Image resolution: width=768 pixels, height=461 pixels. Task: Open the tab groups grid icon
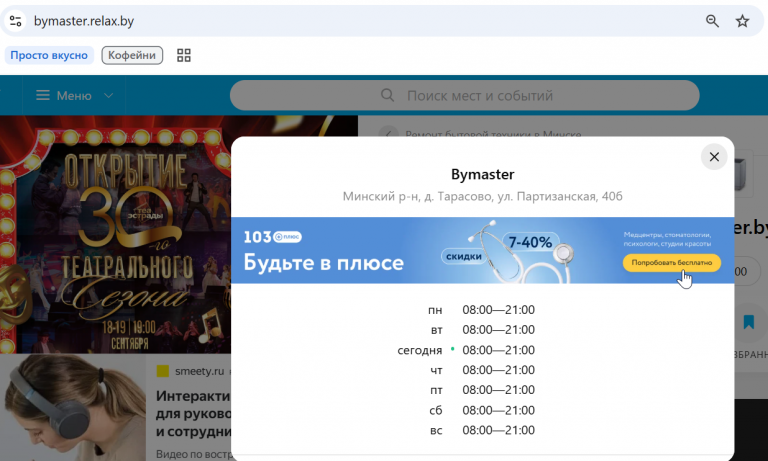coord(184,55)
